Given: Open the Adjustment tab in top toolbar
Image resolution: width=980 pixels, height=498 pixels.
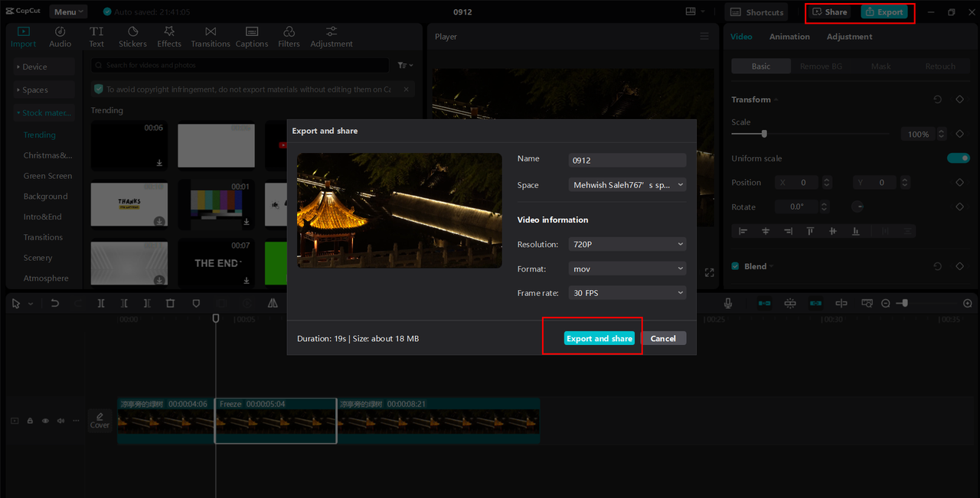Looking at the screenshot, I should (332, 37).
